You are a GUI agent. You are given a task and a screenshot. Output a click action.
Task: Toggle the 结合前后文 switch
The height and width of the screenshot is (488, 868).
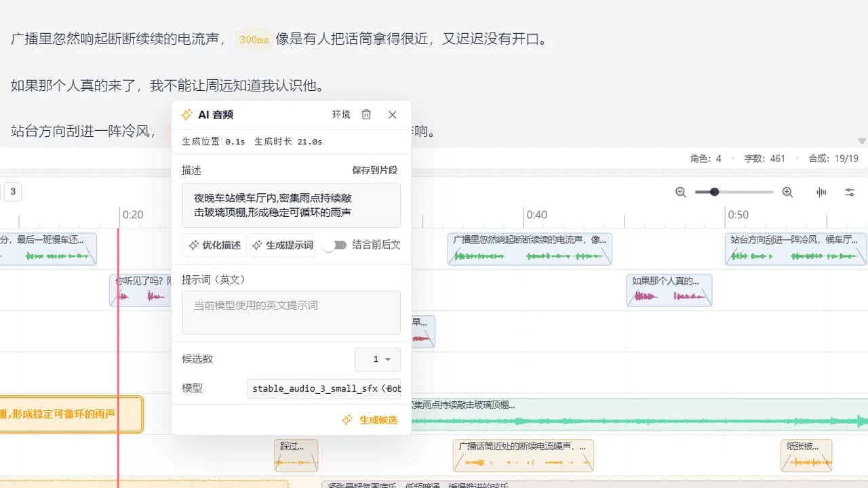click(334, 245)
